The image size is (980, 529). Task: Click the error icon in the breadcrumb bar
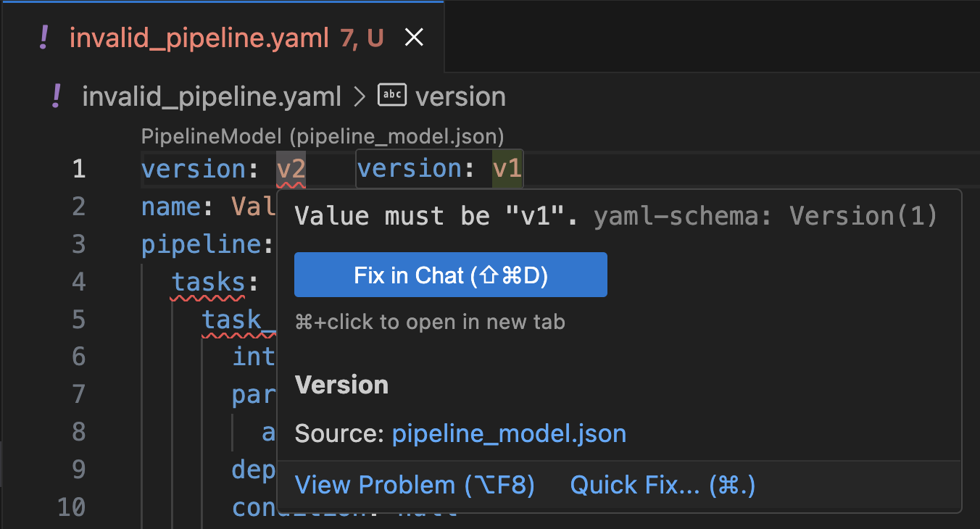click(x=54, y=96)
